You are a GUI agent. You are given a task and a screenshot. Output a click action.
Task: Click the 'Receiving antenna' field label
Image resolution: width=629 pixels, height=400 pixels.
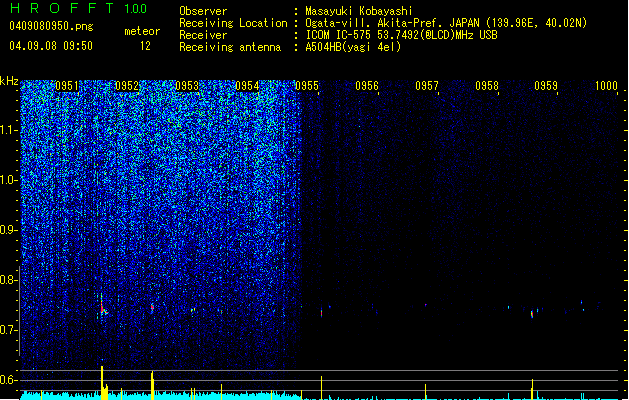tap(230, 47)
